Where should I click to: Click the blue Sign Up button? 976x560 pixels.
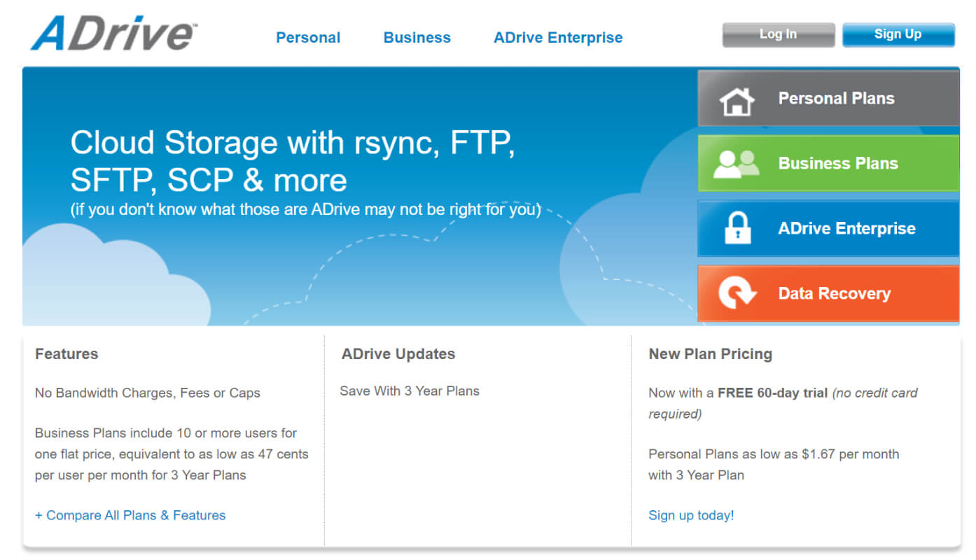[898, 34]
